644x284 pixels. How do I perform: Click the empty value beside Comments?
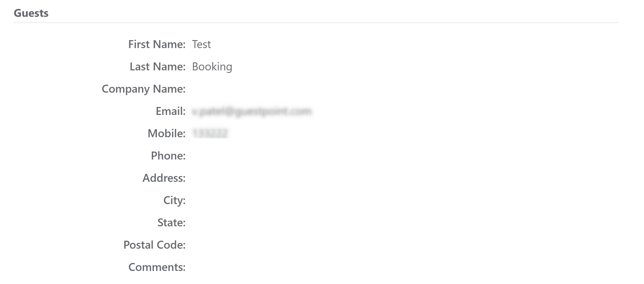tap(223, 267)
